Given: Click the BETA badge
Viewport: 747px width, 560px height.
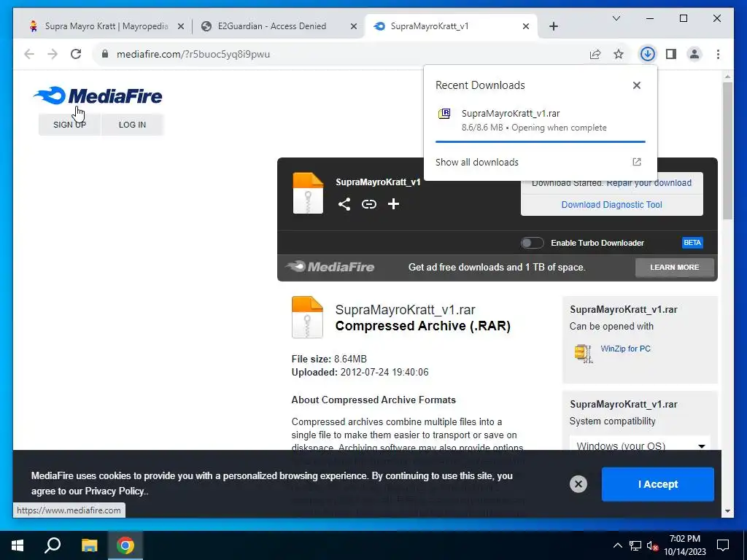Looking at the screenshot, I should coord(692,243).
